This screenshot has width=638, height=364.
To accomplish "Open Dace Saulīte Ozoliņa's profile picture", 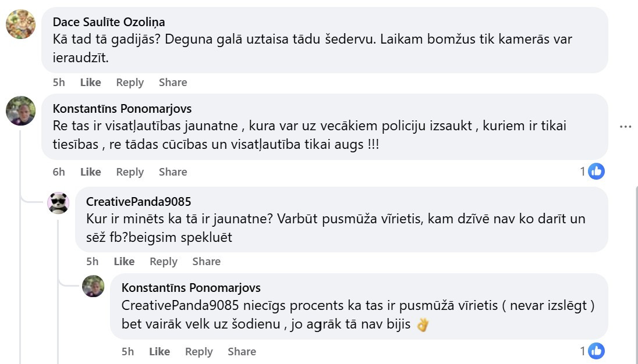I will tap(21, 24).
